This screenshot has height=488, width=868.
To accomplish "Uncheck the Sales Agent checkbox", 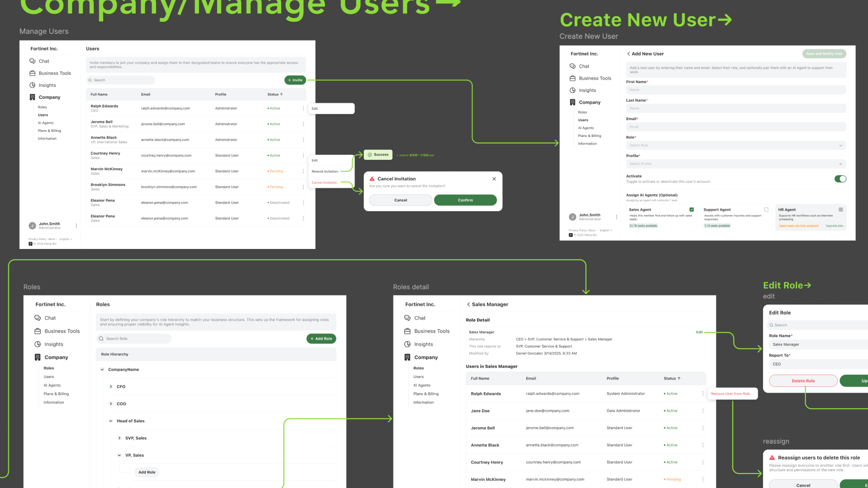I will (x=691, y=210).
